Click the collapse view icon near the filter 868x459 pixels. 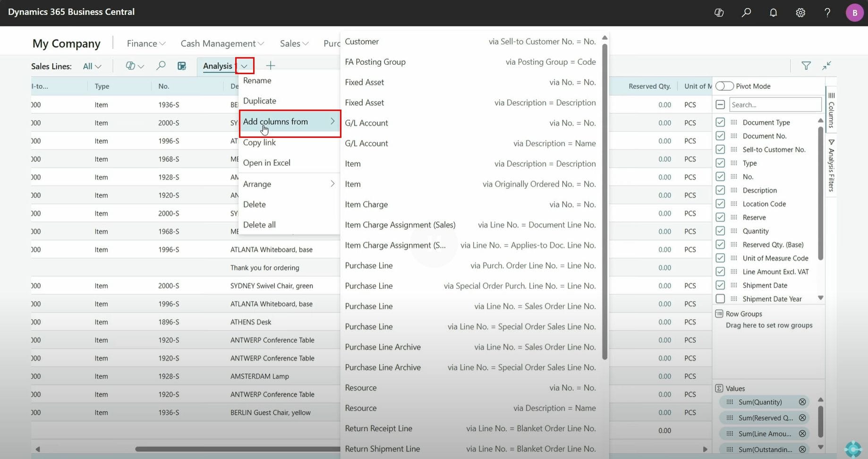coord(827,66)
